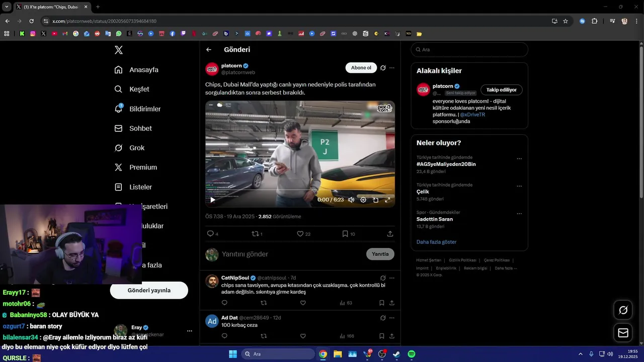Open Sohbet messages page
The image size is (644, 362).
(133, 128)
